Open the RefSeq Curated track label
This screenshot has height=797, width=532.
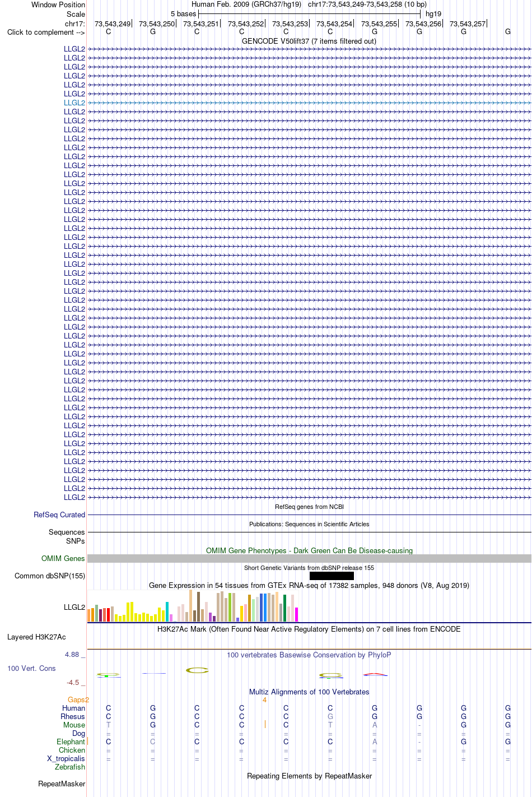click(x=59, y=515)
